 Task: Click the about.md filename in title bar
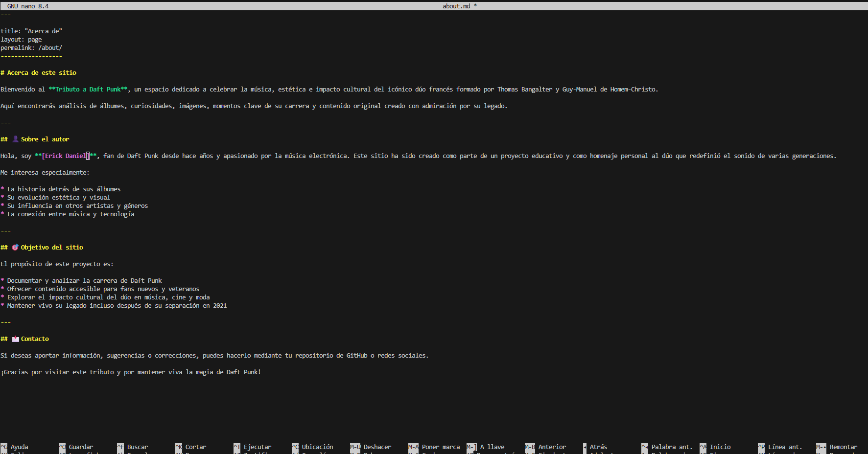(x=456, y=6)
